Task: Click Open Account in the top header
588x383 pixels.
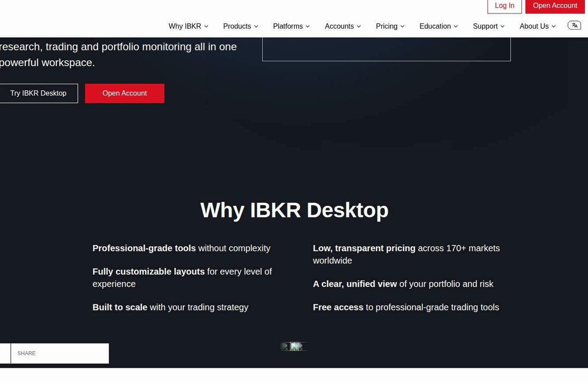Action: [555, 6]
